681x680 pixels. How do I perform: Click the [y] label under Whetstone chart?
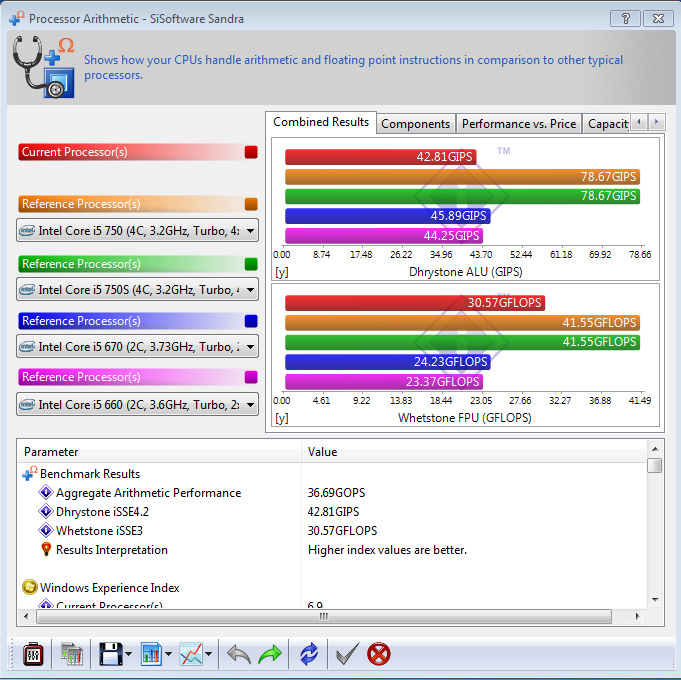282,418
